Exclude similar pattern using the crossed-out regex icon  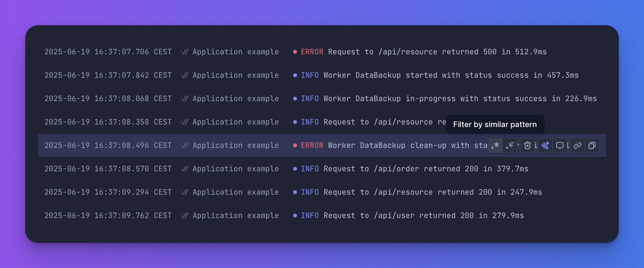[x=511, y=145]
